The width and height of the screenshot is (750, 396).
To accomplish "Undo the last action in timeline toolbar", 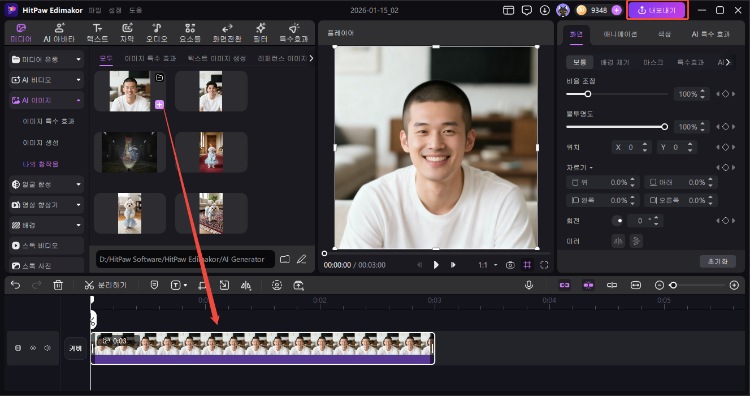I will click(15, 286).
